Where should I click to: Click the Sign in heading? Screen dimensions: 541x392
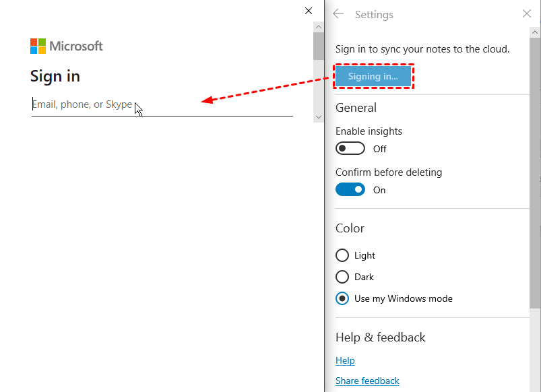55,76
